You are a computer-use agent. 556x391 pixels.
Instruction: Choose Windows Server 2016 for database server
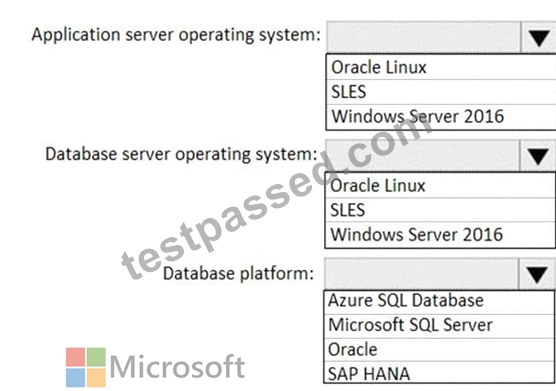click(440, 235)
